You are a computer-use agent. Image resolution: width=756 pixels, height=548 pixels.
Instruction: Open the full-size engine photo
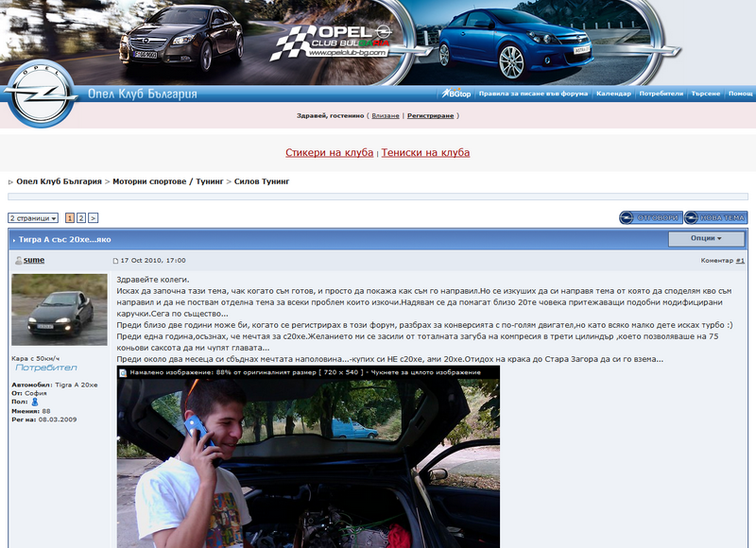pos(308,463)
